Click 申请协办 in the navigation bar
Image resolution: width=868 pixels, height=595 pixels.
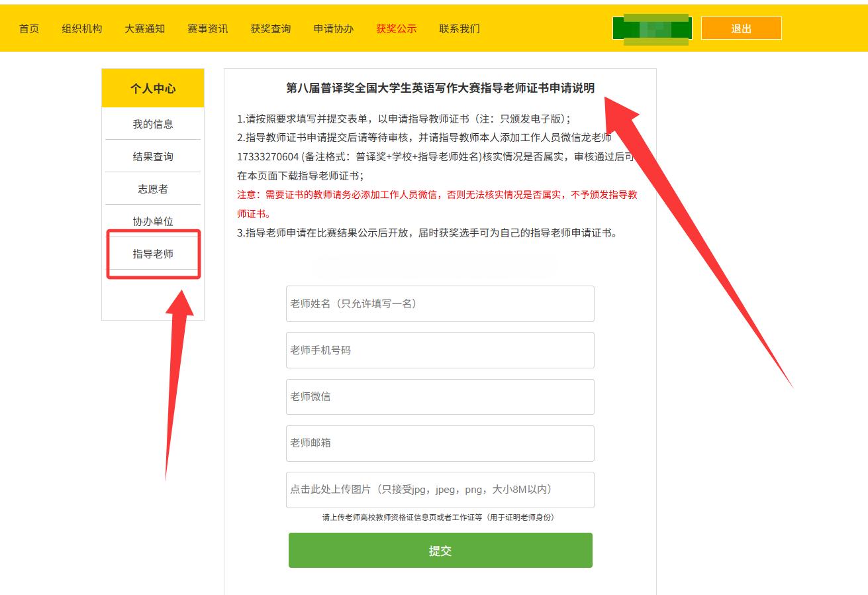(333, 28)
